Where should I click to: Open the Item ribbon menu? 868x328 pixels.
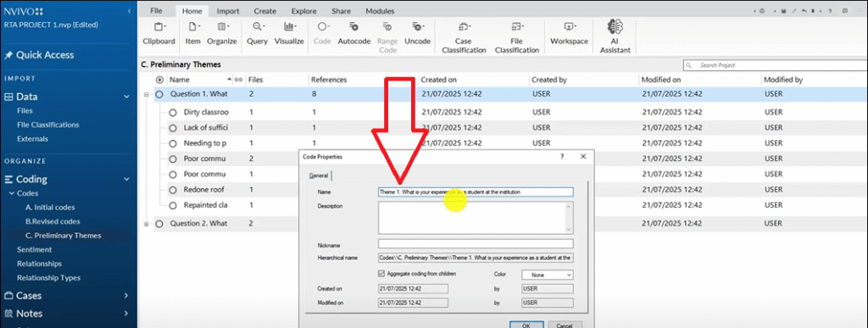pos(192,33)
